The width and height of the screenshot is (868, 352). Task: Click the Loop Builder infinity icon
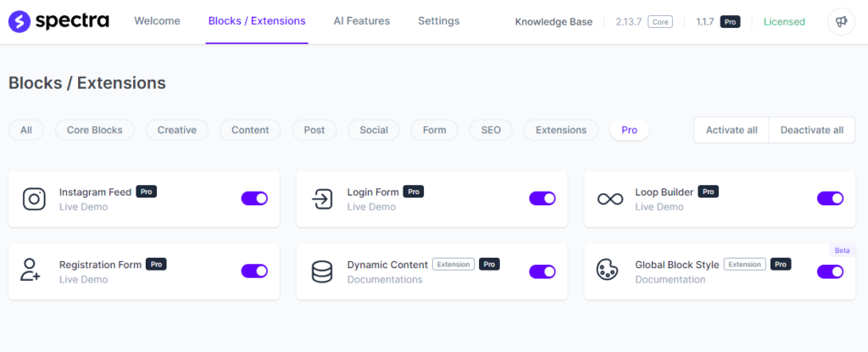609,198
